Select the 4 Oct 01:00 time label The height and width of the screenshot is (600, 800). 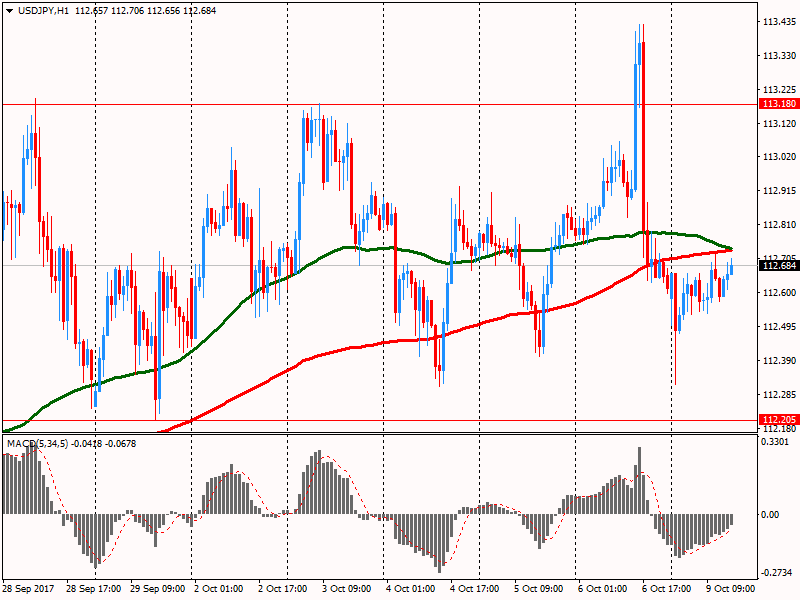[411, 589]
